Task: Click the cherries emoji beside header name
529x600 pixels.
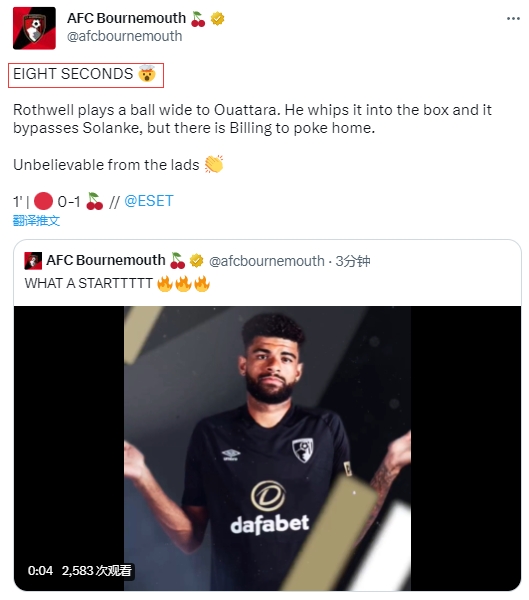Action: (198, 19)
